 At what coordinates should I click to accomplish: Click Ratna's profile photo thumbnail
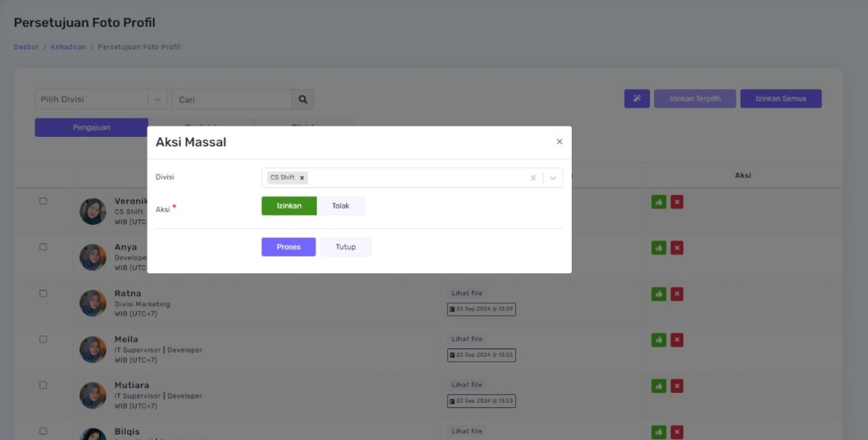point(93,303)
